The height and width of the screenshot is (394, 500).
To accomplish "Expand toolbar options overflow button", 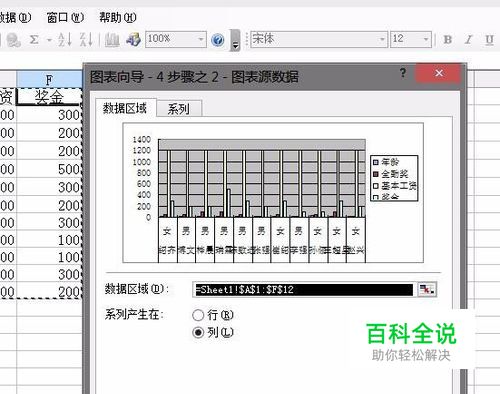I will coord(235,40).
